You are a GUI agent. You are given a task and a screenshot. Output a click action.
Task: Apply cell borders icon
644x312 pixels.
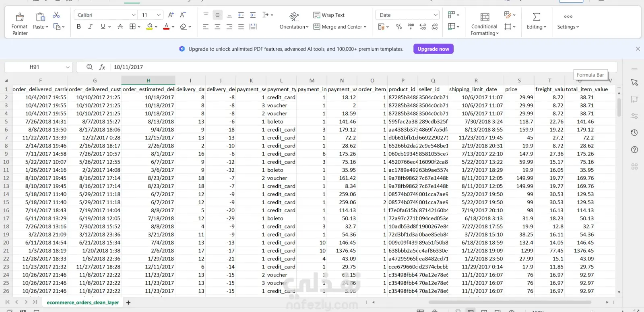tap(132, 27)
